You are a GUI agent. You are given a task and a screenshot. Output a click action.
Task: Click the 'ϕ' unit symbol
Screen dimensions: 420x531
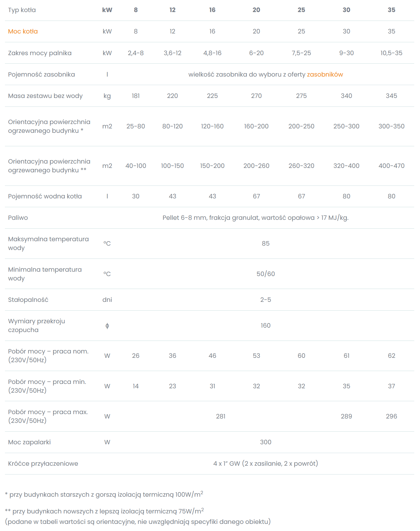107,326
